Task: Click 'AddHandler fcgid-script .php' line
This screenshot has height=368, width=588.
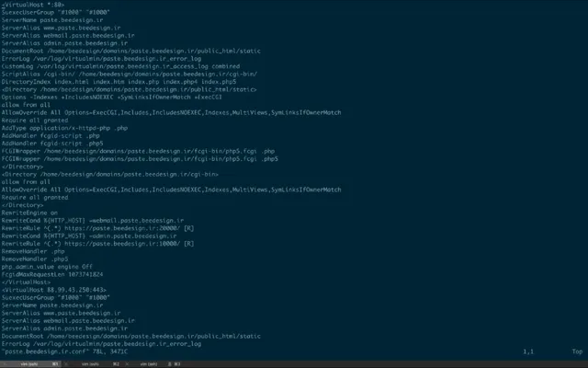Action: tap(51, 135)
